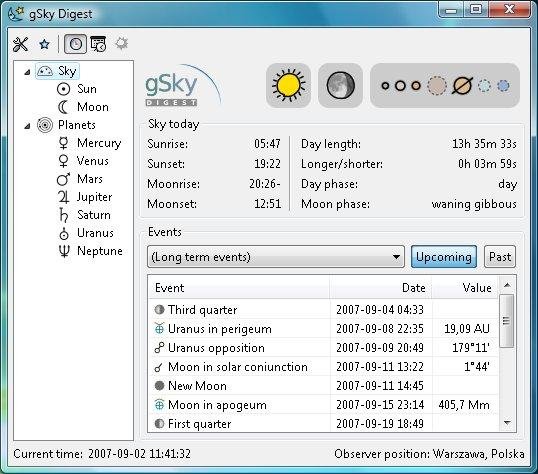Viewport: 538px width, 474px height.
Task: Toggle the clock current-time toolbar button
Action: [x=75, y=44]
